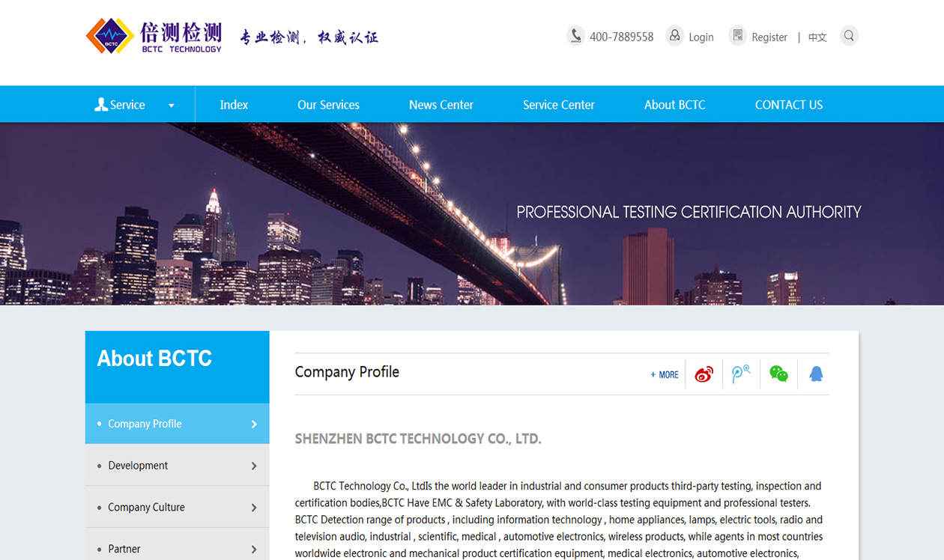Select Development in sidebar
Screen dimensions: 944x560
coord(178,466)
